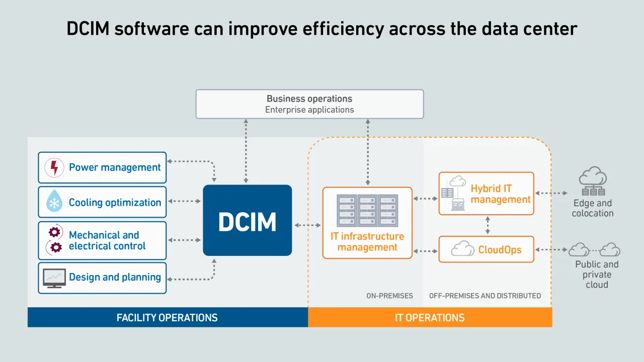Image resolution: width=644 pixels, height=362 pixels.
Task: Click the purple gears mechanical control icon
Action: click(x=55, y=240)
